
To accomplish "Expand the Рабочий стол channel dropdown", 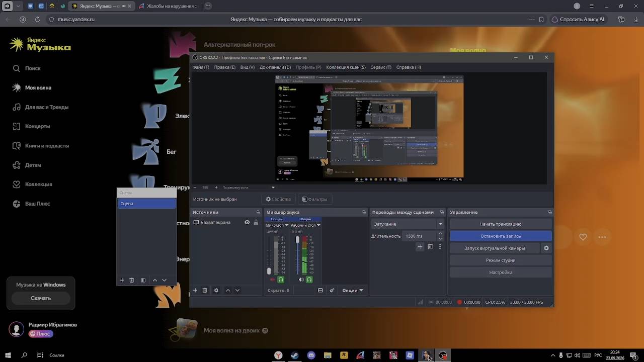I will pos(318,225).
